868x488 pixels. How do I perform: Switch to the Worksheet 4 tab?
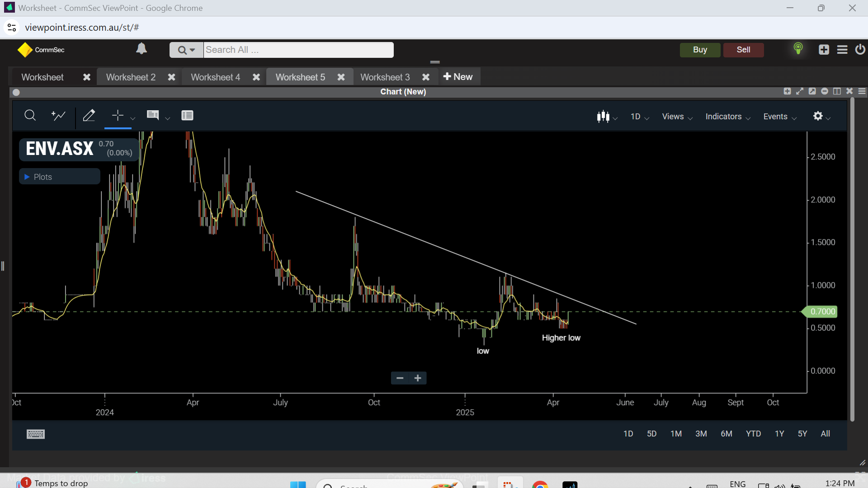pyautogui.click(x=215, y=77)
